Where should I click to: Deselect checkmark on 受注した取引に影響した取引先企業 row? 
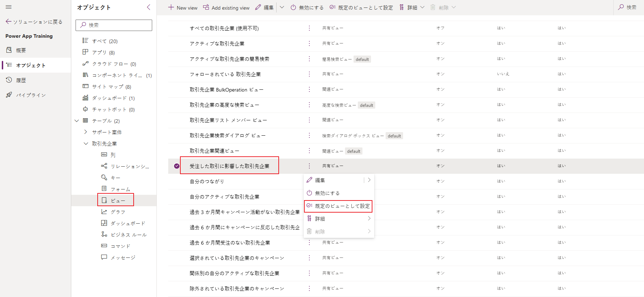[x=177, y=166]
